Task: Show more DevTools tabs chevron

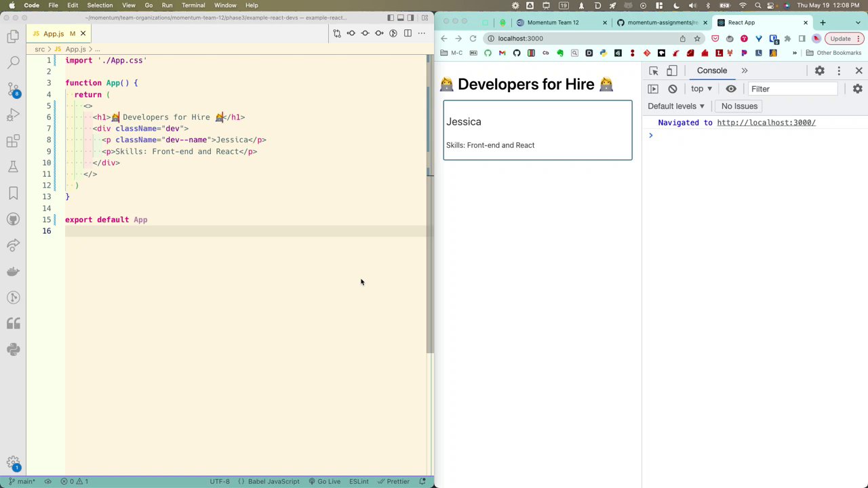Action: [745, 70]
